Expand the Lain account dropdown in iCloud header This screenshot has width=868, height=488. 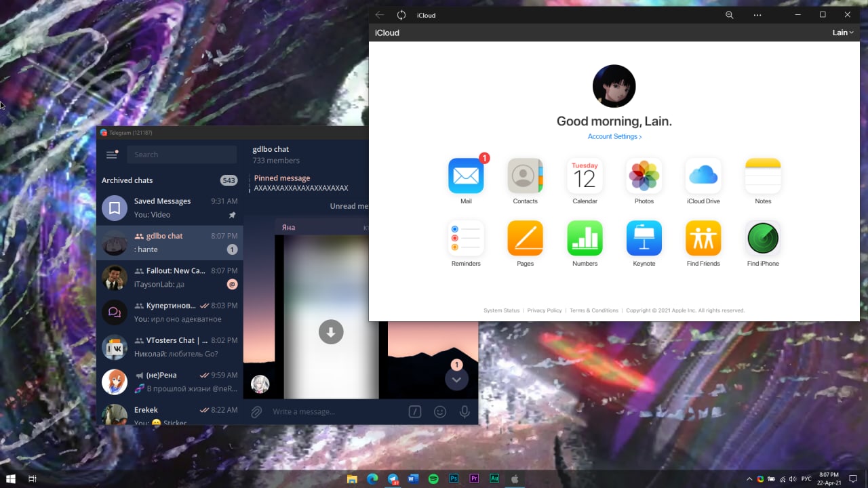843,33
